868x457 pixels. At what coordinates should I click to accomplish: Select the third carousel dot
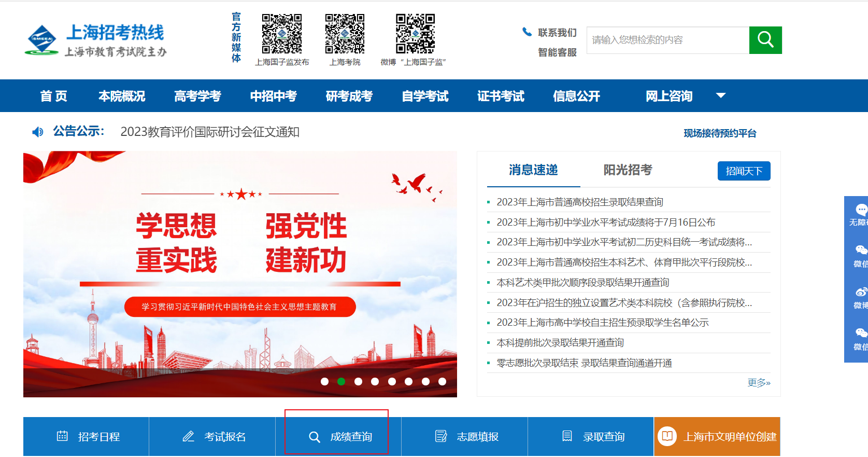pyautogui.click(x=358, y=381)
